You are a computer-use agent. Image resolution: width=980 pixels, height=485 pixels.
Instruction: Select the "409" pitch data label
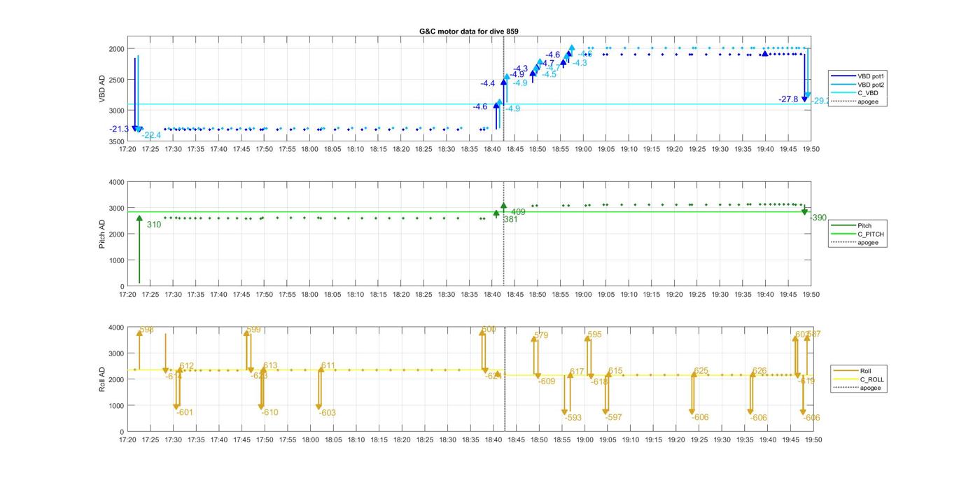[x=518, y=212]
